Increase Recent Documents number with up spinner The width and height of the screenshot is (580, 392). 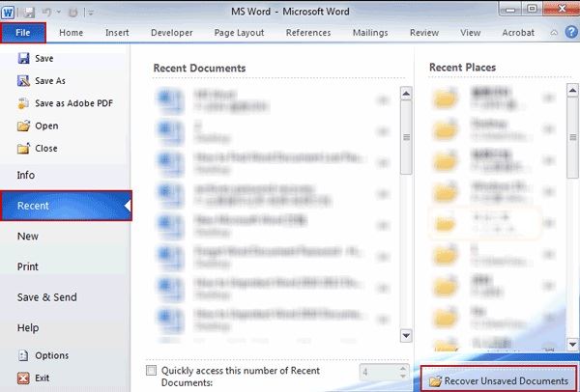(403, 368)
